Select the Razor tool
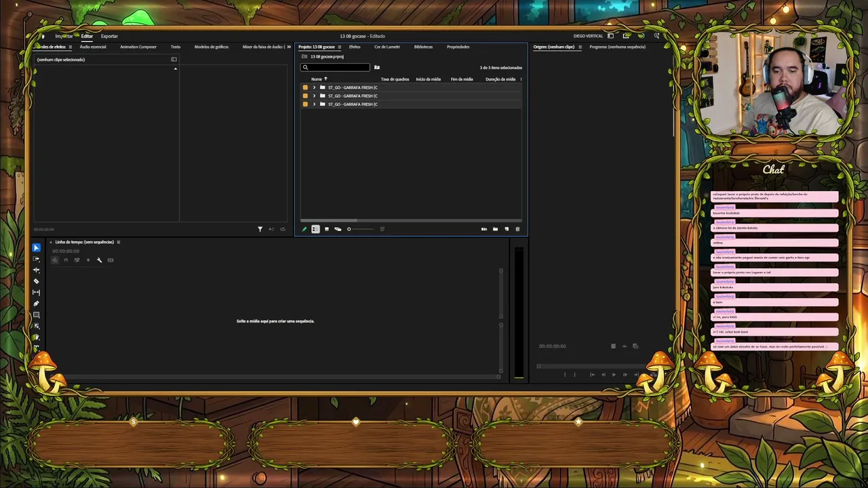868x488 pixels. (36, 281)
